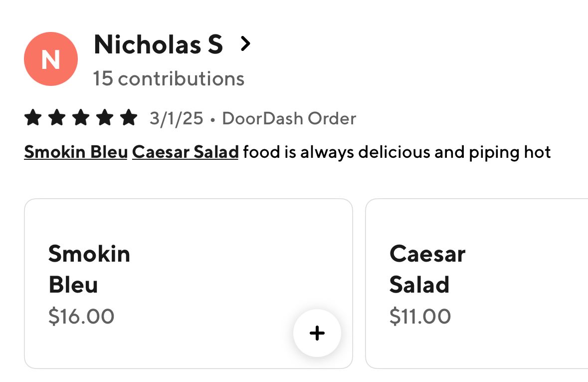Click the second star of rating
Image resolution: width=588 pixels, height=382 pixels.
pyautogui.click(x=57, y=118)
